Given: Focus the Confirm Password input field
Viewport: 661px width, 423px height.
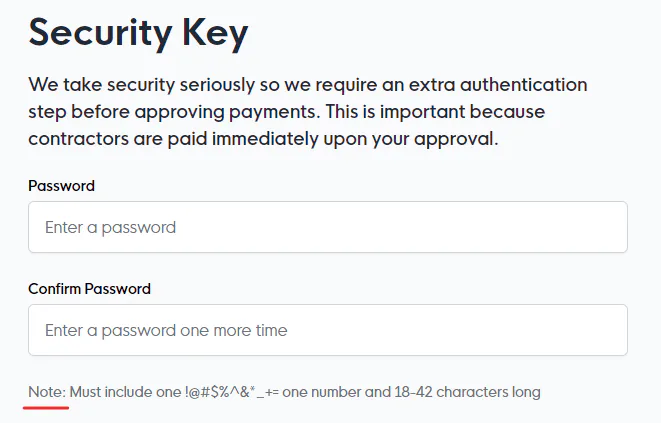Looking at the screenshot, I should click(327, 330).
